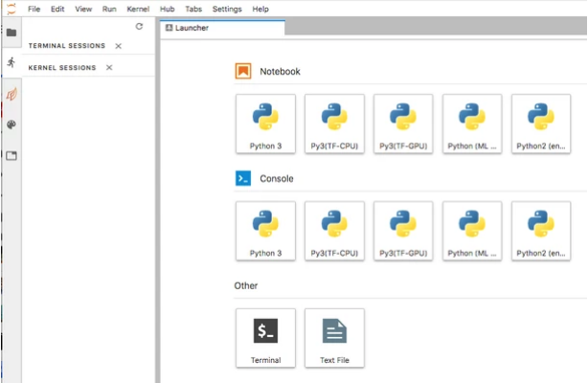Click the orange Notebook section icon

coord(243,71)
